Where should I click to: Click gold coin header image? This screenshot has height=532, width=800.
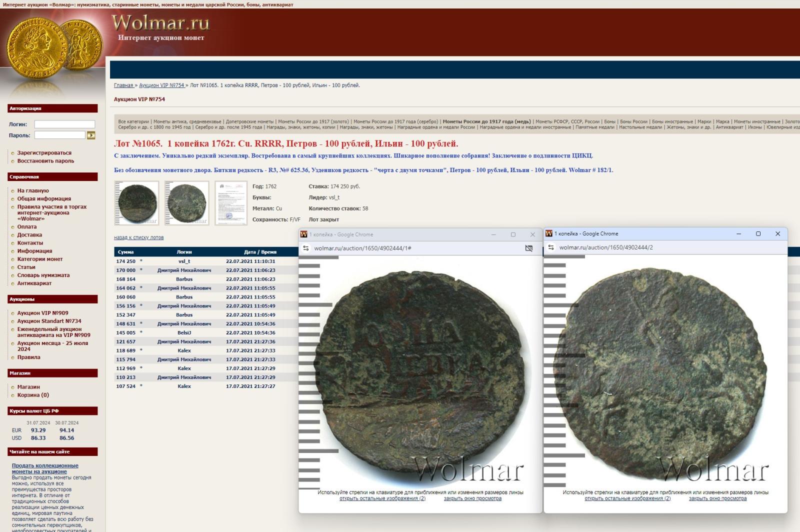tap(54, 49)
